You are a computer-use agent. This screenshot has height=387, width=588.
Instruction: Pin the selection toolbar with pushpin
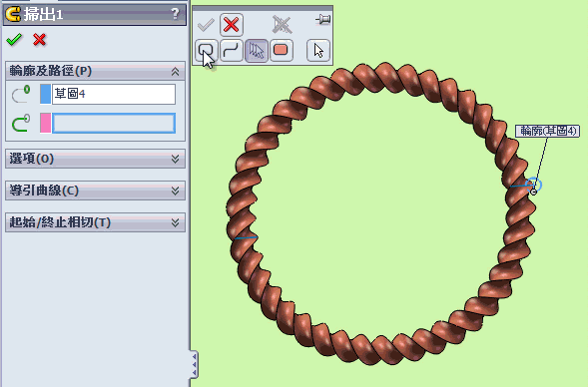tap(322, 19)
